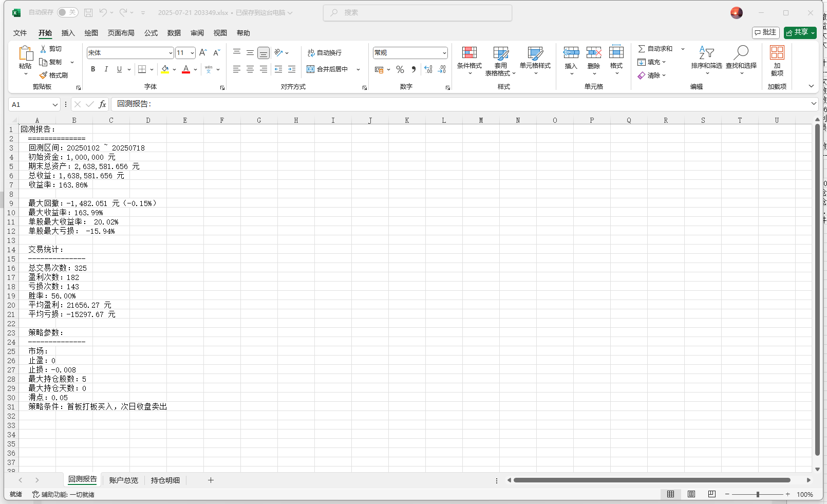Click the center align text icon
This screenshot has height=504, width=827.
[250, 69]
